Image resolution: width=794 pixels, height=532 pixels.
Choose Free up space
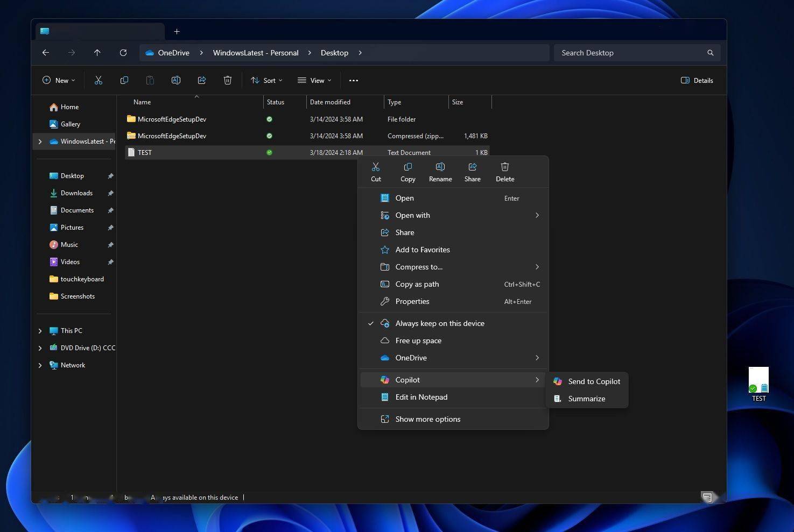tap(453, 341)
